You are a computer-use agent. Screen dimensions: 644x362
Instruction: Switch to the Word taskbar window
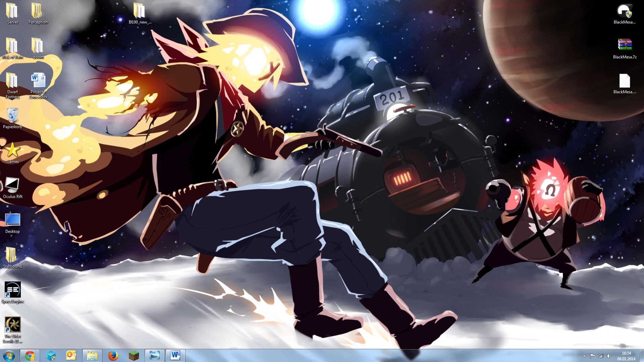175,356
